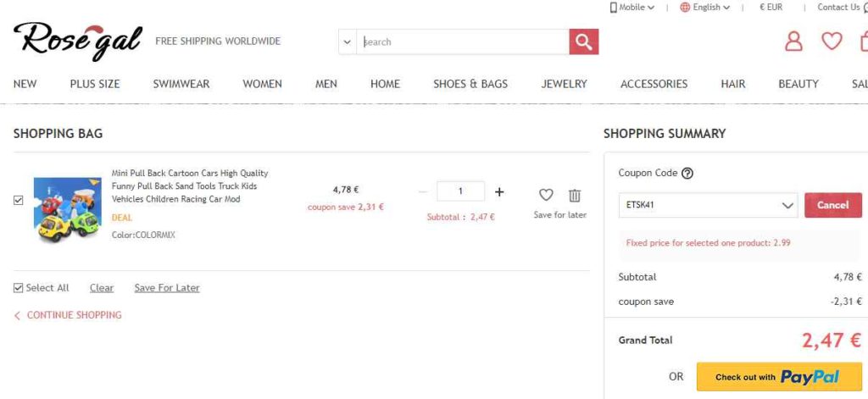
Task: Cancel the applied coupon code
Action: click(832, 205)
